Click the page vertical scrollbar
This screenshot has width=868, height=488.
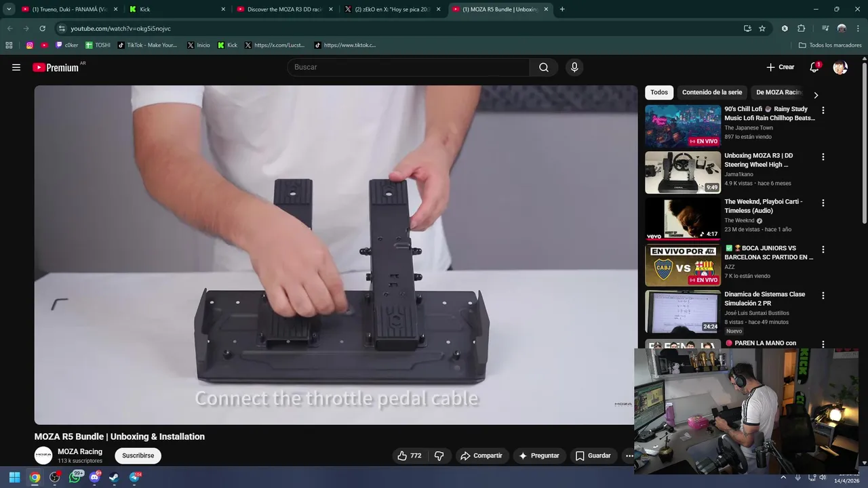tap(865, 142)
